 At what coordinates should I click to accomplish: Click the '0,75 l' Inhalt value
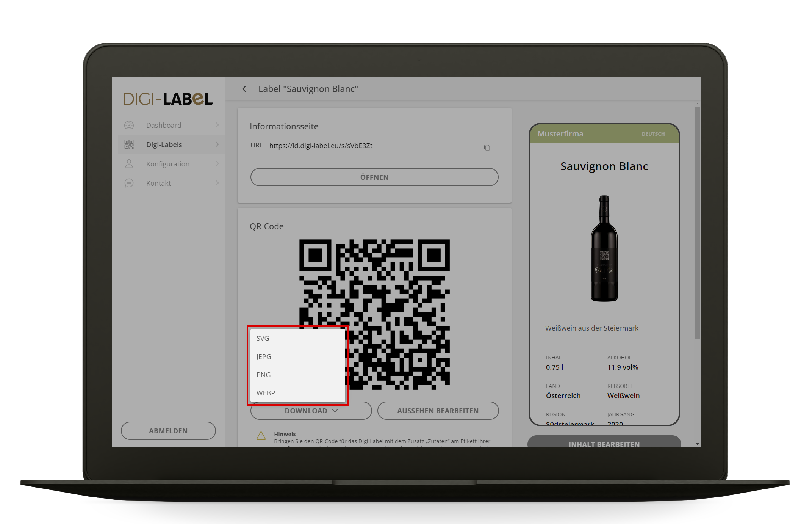[555, 367]
